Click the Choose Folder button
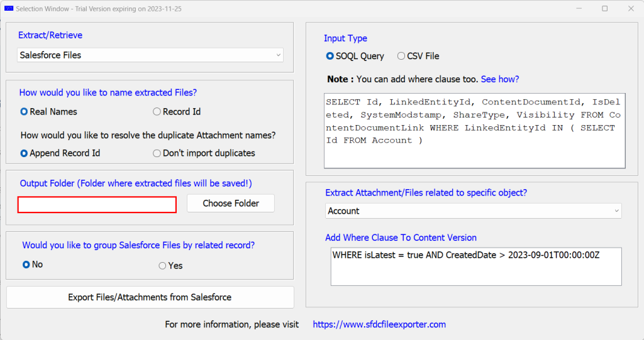The image size is (644, 340). pyautogui.click(x=231, y=204)
